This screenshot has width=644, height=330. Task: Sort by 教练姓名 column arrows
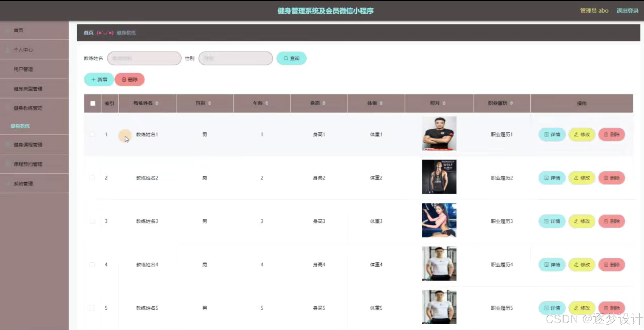[157, 103]
